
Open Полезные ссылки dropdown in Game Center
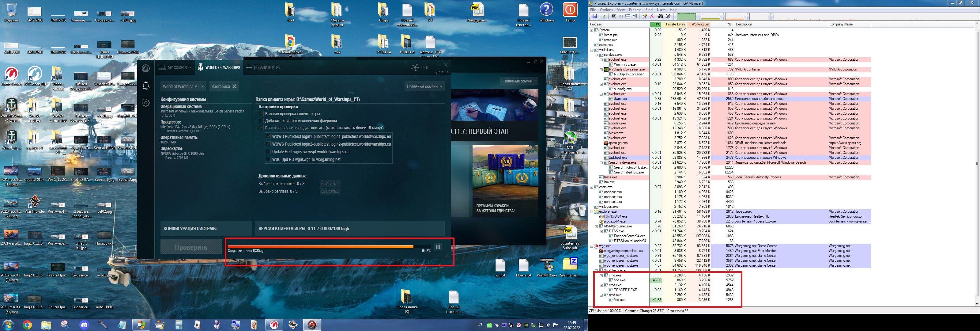[519, 81]
